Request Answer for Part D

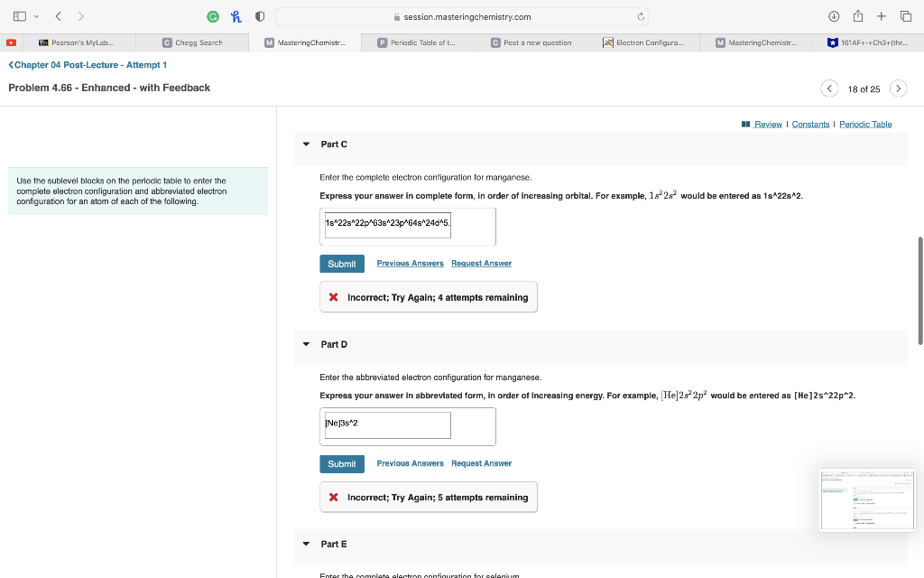(482, 463)
